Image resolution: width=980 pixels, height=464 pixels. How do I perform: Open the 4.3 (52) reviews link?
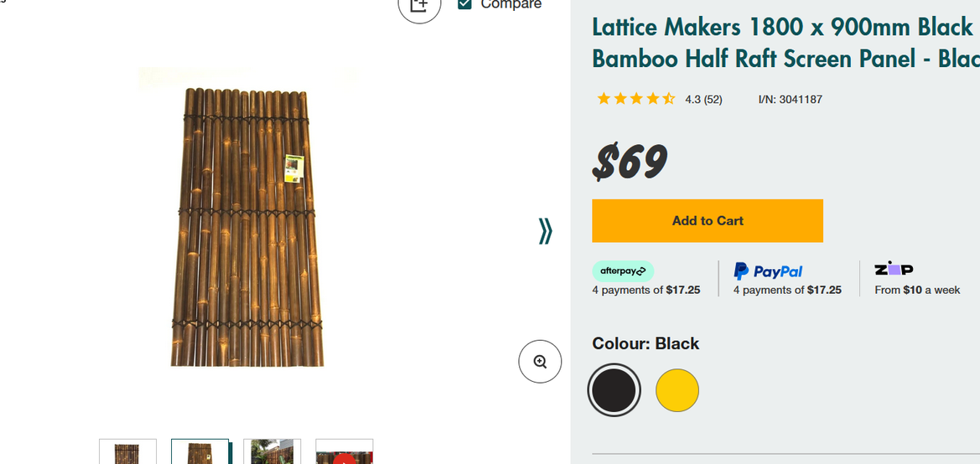pos(703,99)
